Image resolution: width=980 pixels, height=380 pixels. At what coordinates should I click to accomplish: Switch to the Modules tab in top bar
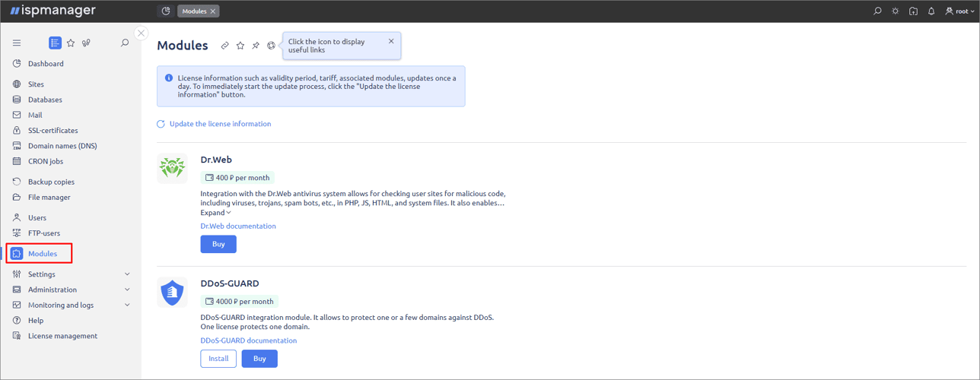click(194, 11)
